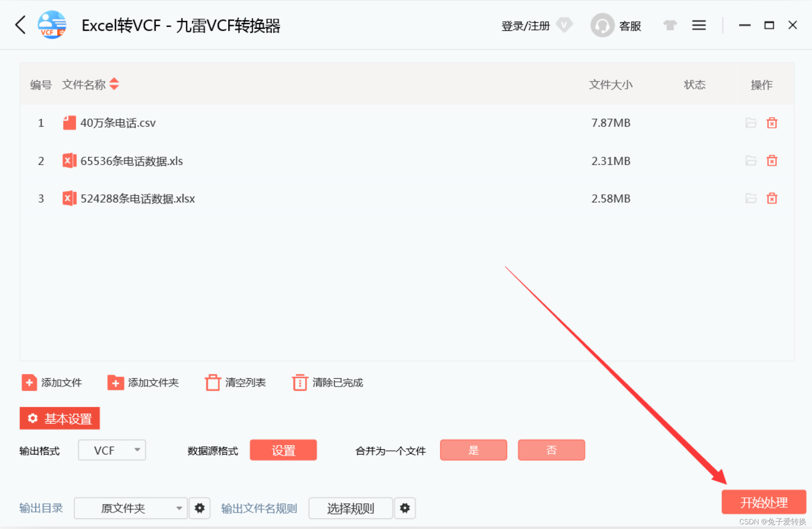This screenshot has height=529, width=812.
Task: Open the 选择规则 filename rule selector
Action: 350,508
